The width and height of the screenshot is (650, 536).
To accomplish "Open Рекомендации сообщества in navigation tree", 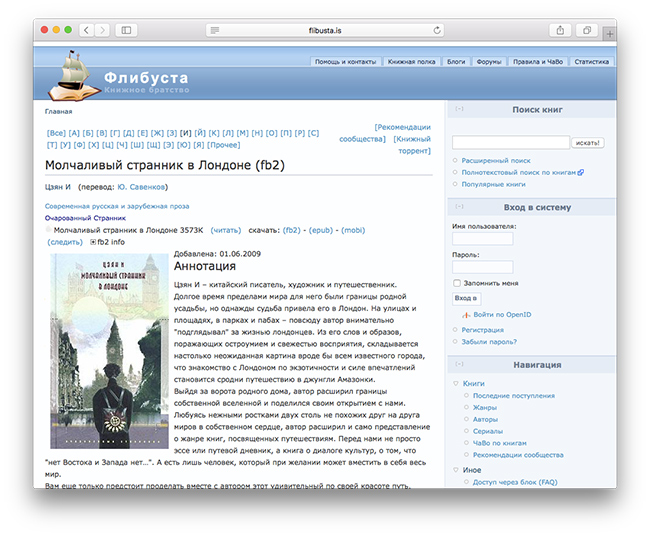I will pyautogui.click(x=518, y=455).
